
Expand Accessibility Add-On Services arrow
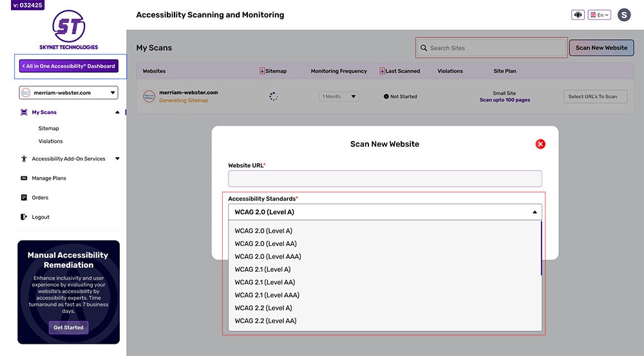tap(117, 158)
